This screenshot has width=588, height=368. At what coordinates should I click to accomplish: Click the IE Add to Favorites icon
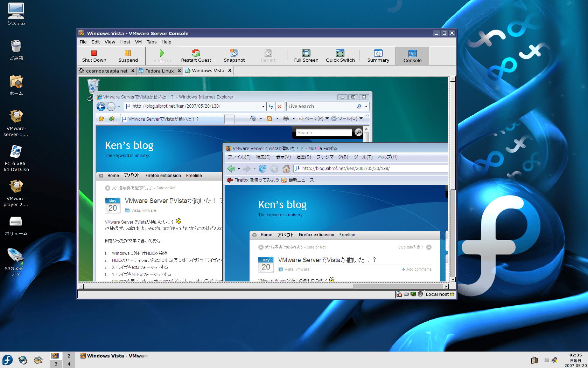click(112, 119)
